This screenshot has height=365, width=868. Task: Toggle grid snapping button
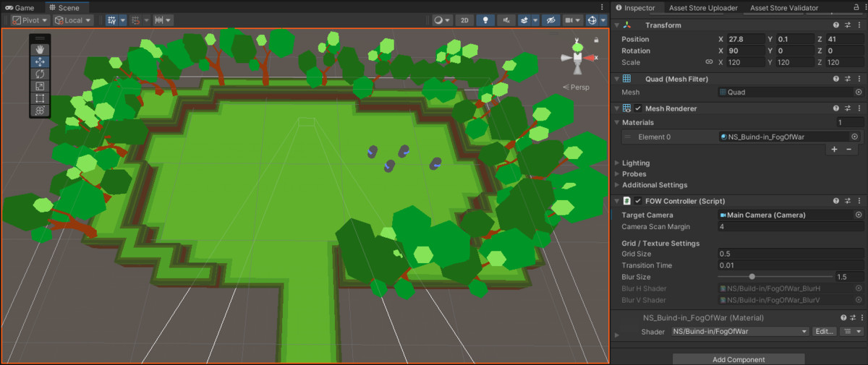pyautogui.click(x=135, y=20)
